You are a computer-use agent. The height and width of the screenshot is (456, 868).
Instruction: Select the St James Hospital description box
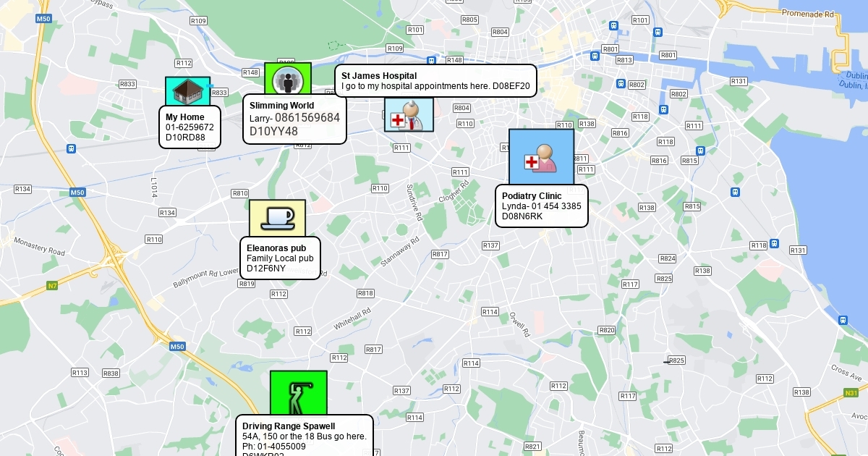pyautogui.click(x=435, y=80)
